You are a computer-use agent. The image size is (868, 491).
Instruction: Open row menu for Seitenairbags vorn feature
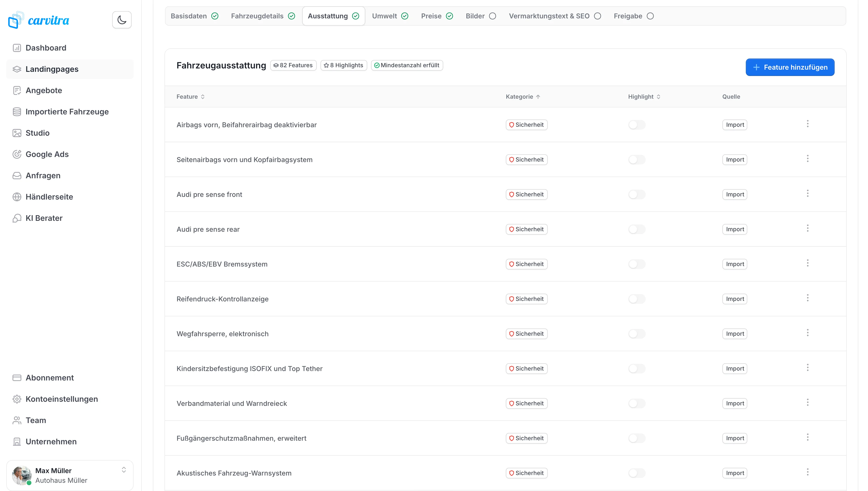[808, 158]
